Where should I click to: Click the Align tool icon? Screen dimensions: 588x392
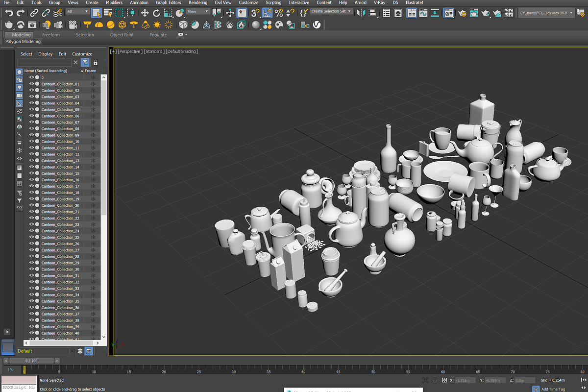[x=373, y=13]
